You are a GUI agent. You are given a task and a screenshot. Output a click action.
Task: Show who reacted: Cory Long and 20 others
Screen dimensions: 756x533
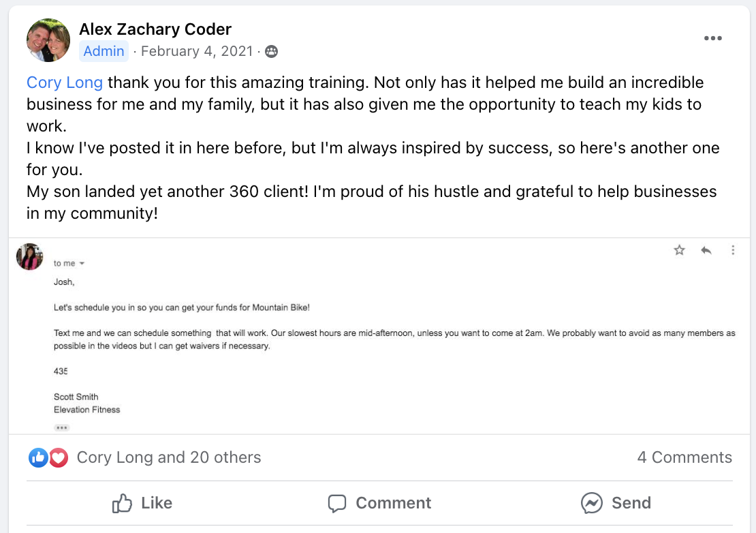(x=169, y=457)
